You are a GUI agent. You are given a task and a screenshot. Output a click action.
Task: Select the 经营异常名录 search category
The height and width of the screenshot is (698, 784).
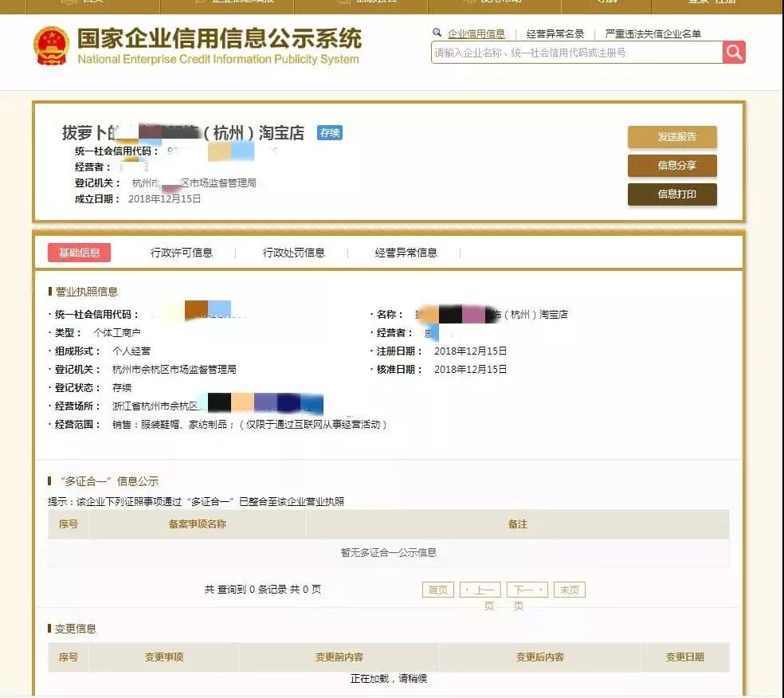point(555,33)
